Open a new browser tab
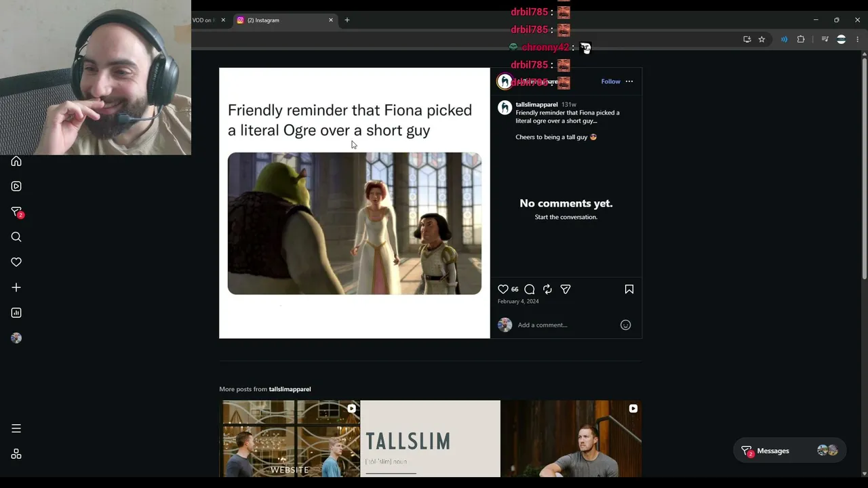The image size is (868, 488). (x=347, y=20)
